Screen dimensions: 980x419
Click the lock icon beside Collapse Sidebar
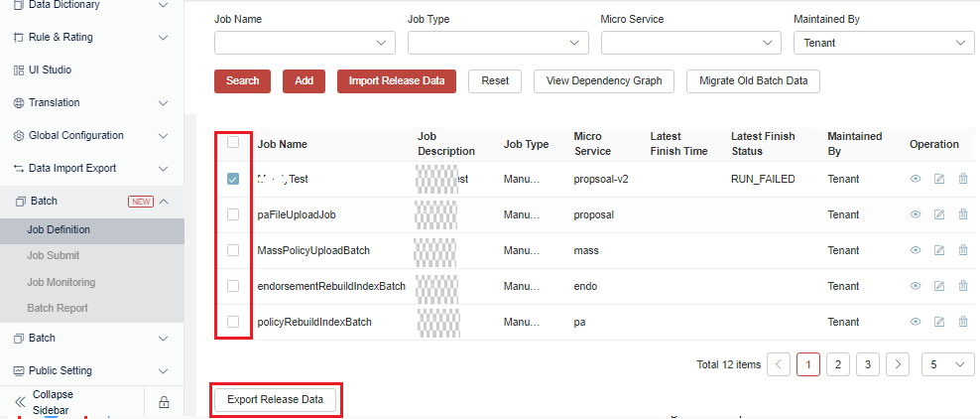pos(164,402)
